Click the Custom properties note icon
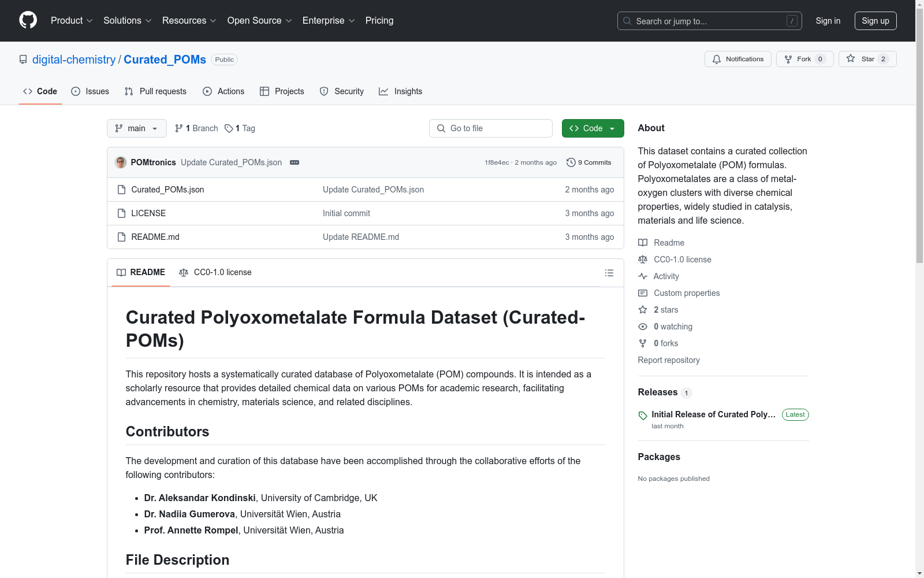Image resolution: width=924 pixels, height=578 pixels. [643, 293]
